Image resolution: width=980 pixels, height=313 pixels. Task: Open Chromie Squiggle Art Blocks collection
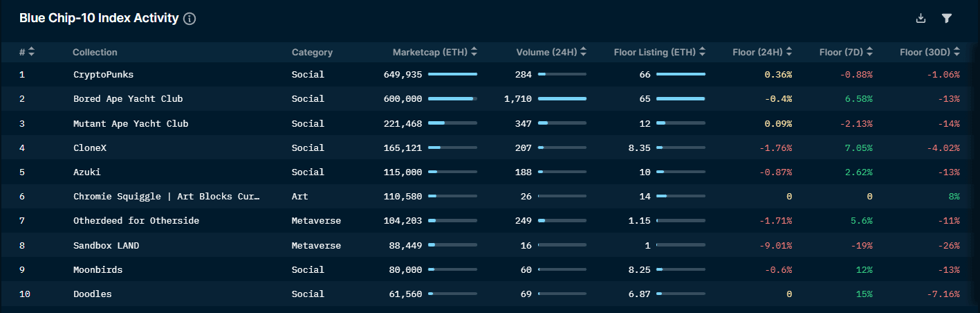pos(167,197)
